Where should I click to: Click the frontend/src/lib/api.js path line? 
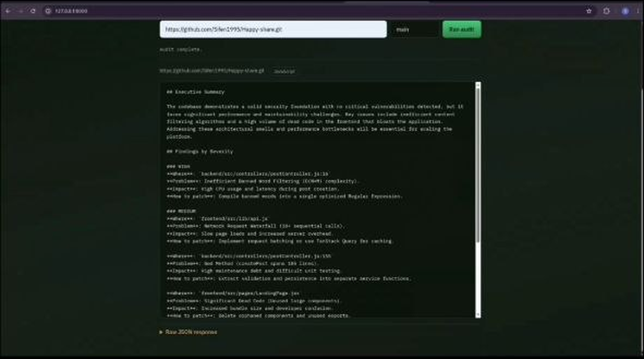[x=217, y=219]
